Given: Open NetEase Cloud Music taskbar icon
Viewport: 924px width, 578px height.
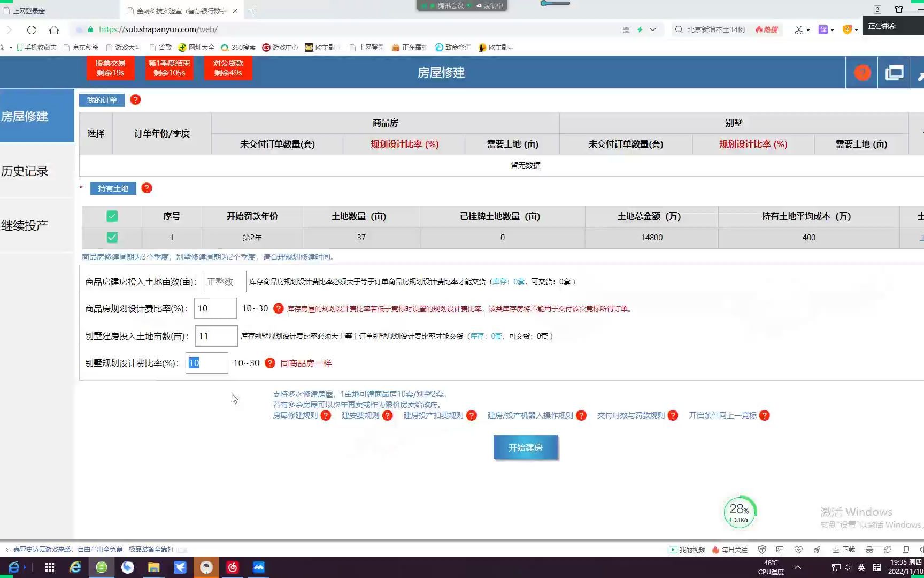Looking at the screenshot, I should tap(233, 567).
